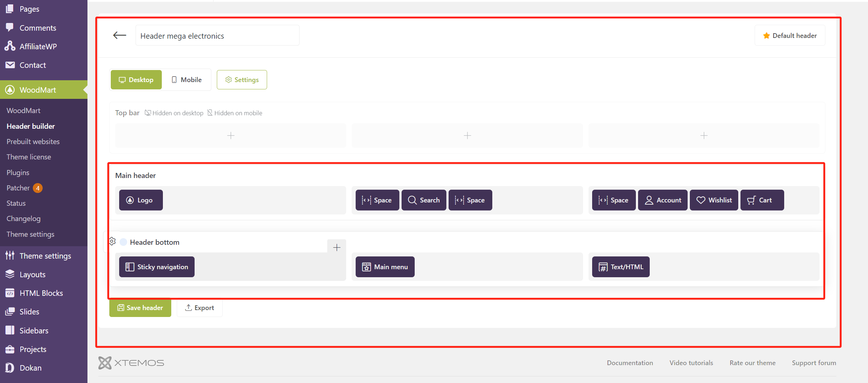Open the Video tutorials footer link
Image resolution: width=868 pixels, height=383 pixels.
691,363
